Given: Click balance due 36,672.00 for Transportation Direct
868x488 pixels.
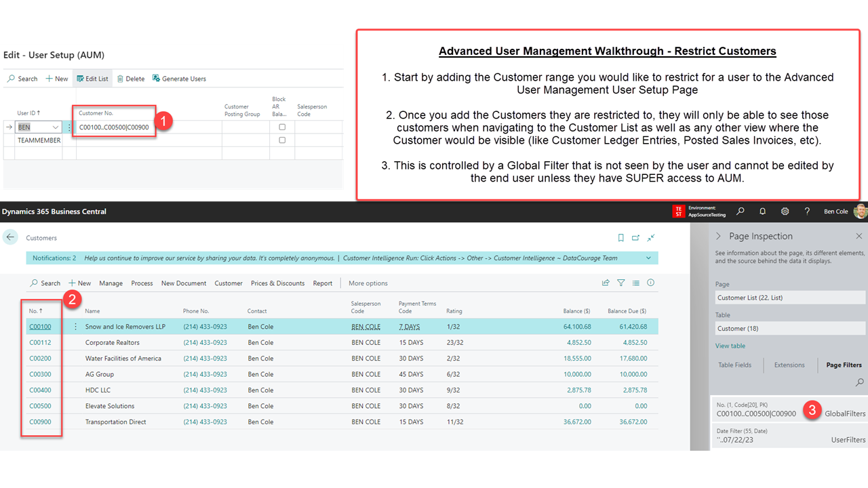Looking at the screenshot, I should (x=633, y=422).
